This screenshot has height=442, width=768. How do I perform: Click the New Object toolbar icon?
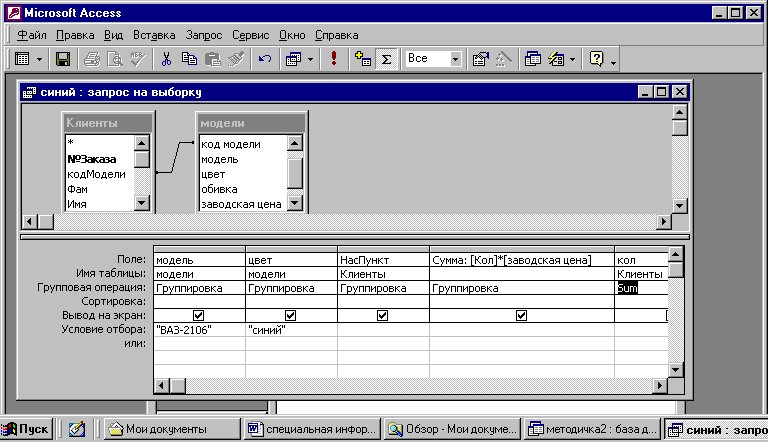(x=556, y=59)
